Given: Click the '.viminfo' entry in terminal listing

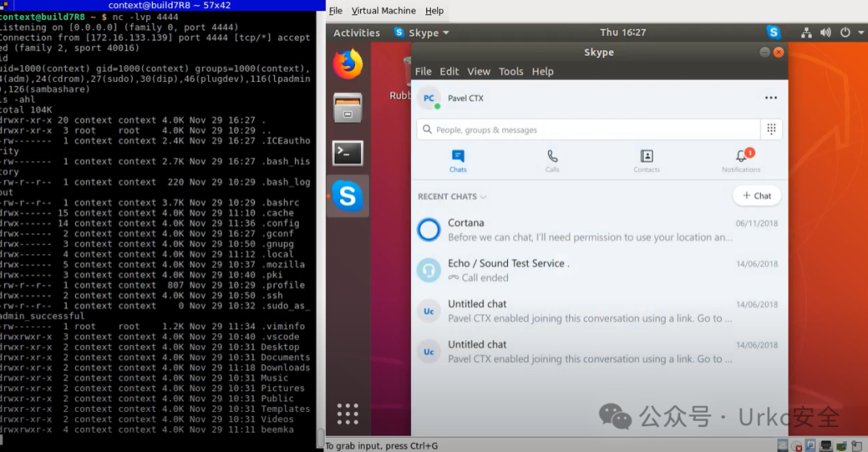Looking at the screenshot, I should (283, 327).
